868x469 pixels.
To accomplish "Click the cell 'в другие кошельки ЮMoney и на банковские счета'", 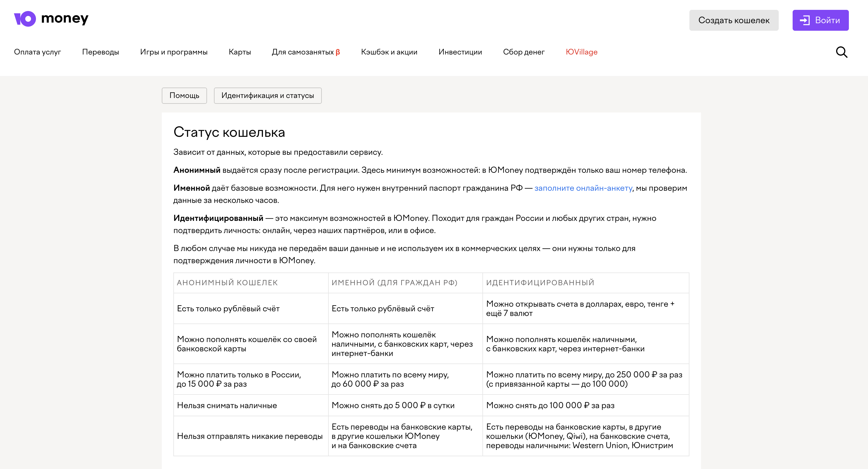I will 405,436.
